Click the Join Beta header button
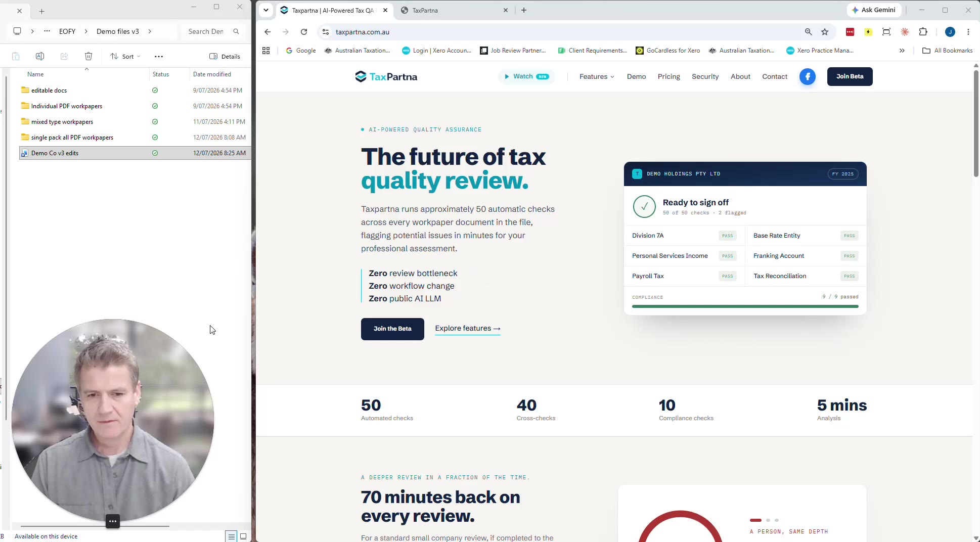The height and width of the screenshot is (542, 980). click(x=850, y=76)
